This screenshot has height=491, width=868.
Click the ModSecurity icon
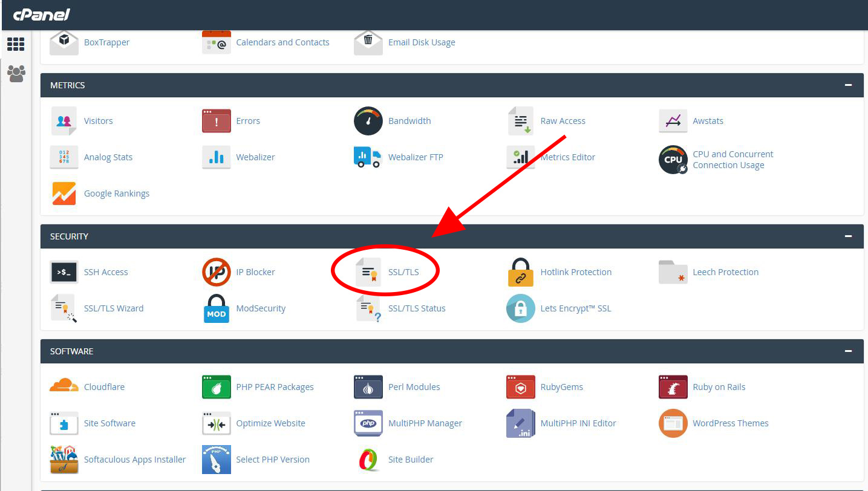pos(217,308)
